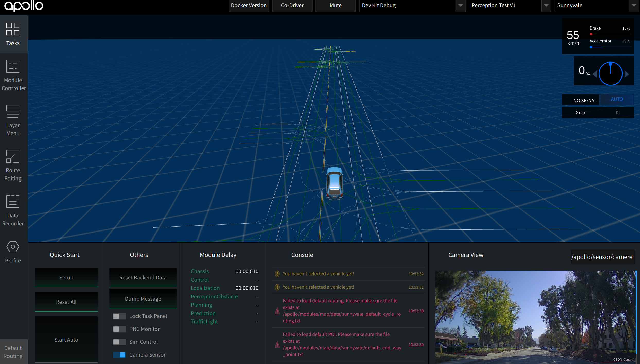Click the Start Auto button

66,340
